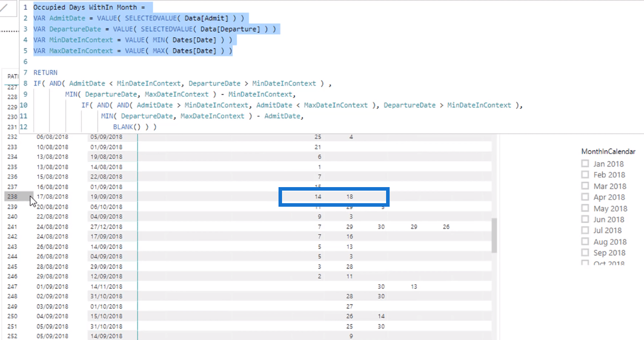The image size is (644, 340).
Task: Select row number 232
Action: tap(13, 137)
